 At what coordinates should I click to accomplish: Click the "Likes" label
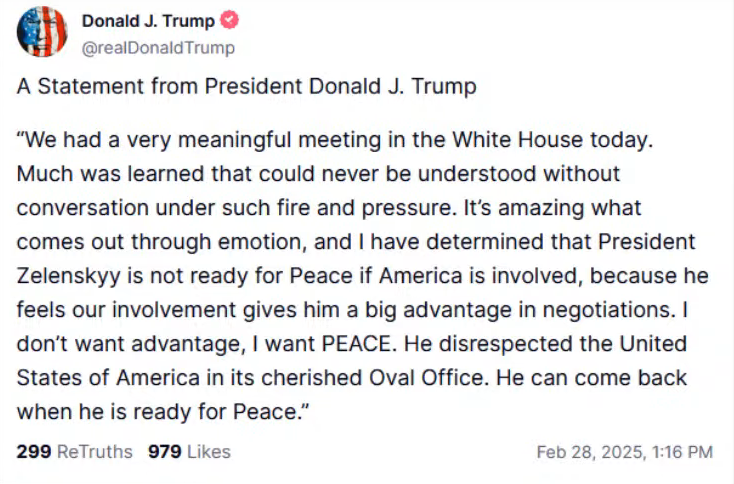pos(208,452)
